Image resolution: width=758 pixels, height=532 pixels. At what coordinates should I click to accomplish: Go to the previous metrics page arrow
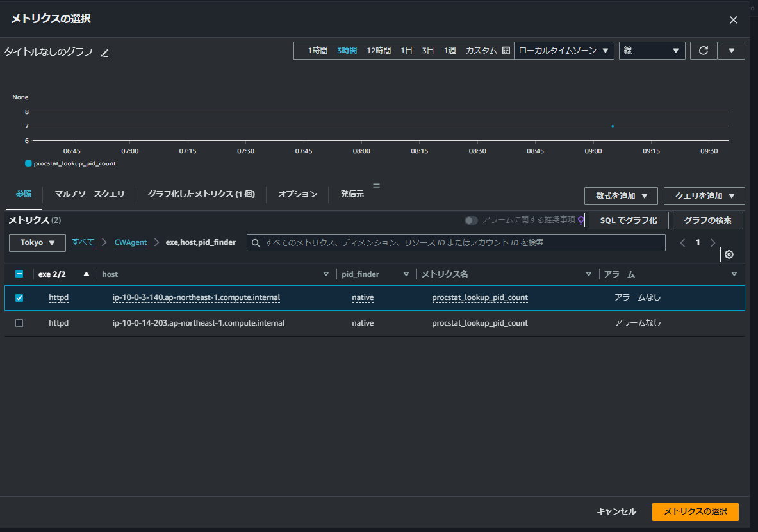(x=682, y=242)
